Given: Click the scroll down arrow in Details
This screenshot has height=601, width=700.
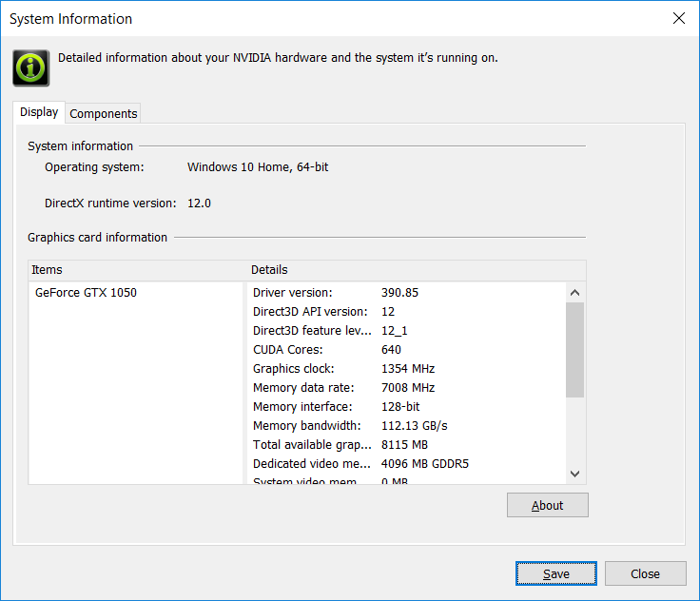Looking at the screenshot, I should 574,473.
